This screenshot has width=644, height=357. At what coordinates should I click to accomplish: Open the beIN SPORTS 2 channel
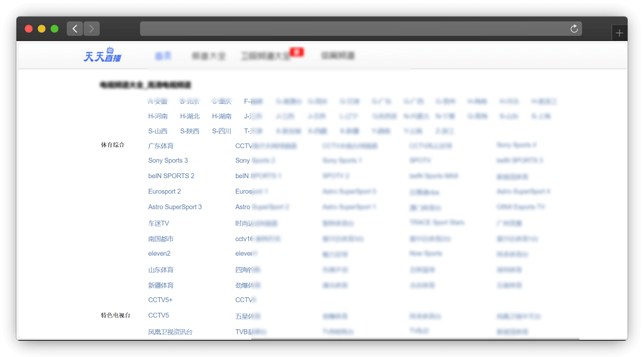point(171,176)
